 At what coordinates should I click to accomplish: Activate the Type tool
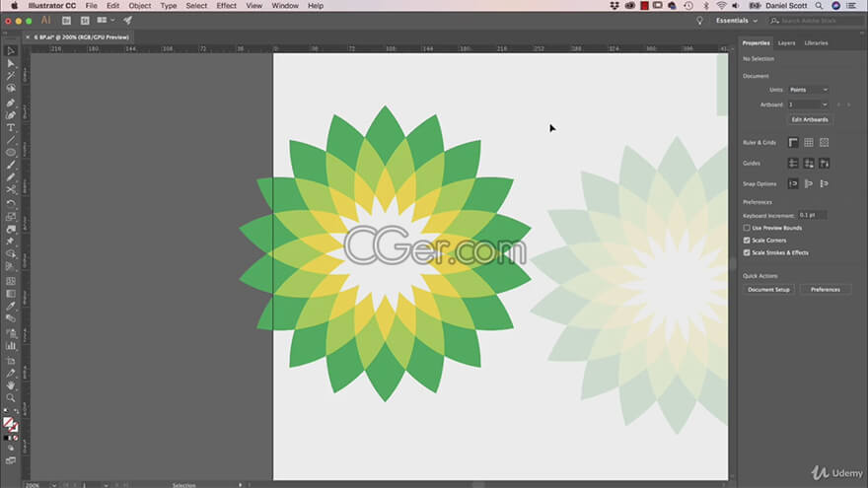(x=11, y=128)
